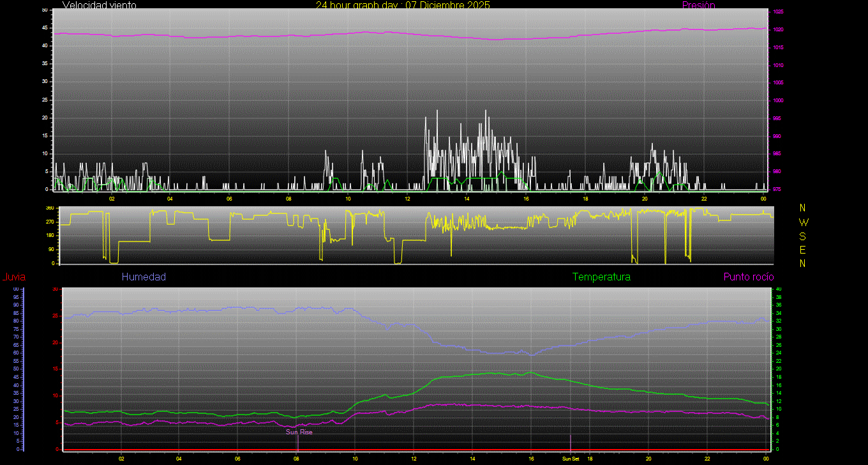868x465 pixels.
Task: Click the green Temperatura legend label
Action: coord(601,277)
